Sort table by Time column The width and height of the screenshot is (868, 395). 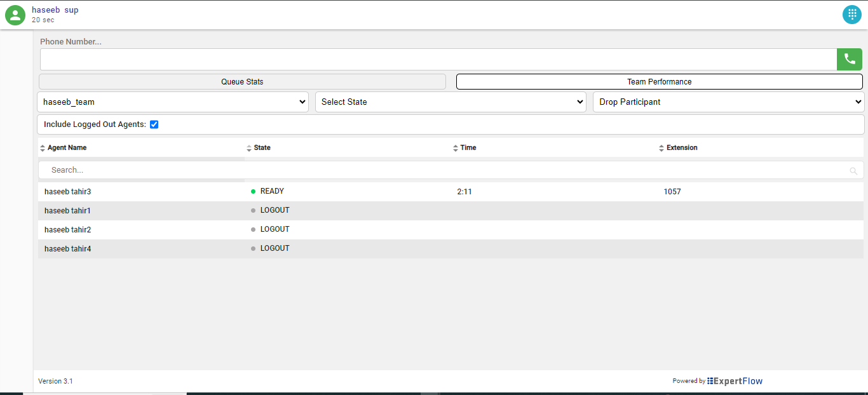[468, 148]
